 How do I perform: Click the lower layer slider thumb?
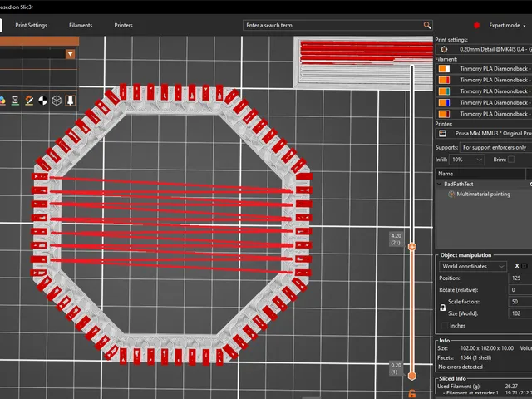click(x=412, y=376)
